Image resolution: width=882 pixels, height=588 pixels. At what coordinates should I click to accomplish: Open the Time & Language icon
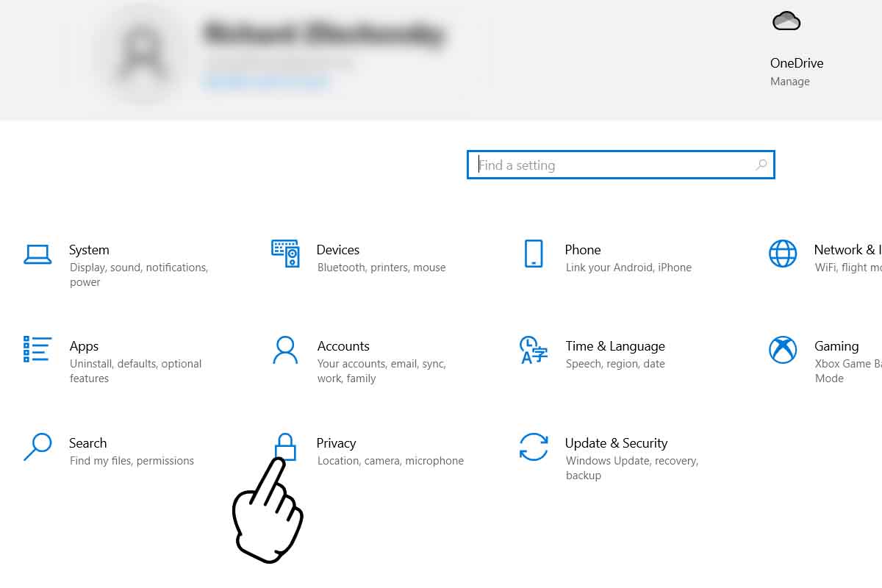(534, 350)
